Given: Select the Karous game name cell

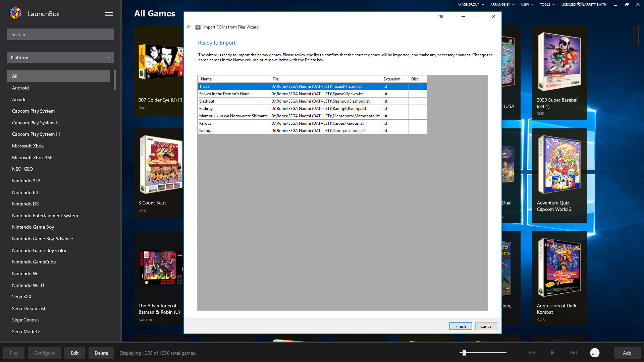Looking at the screenshot, I should point(234,123).
